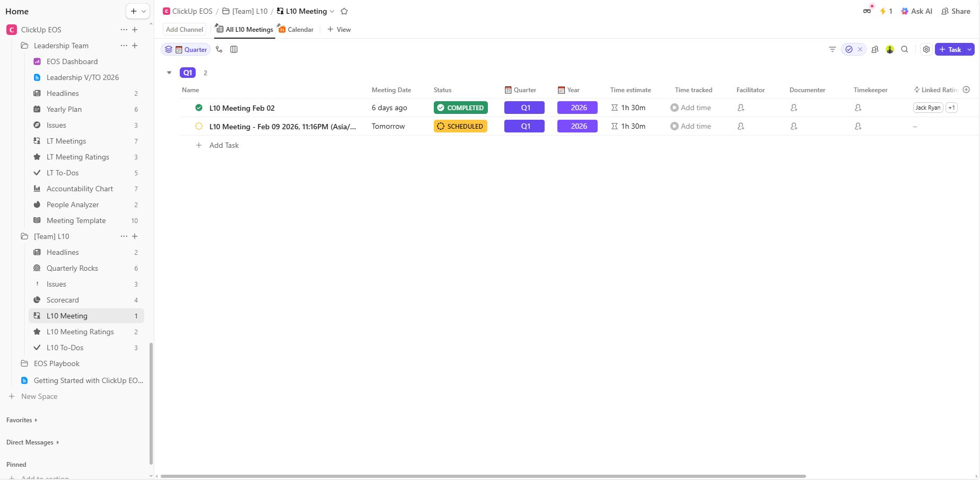Click the subtasks icon beside Quarter
Screen dimensions: 980x480
pyautogui.click(x=219, y=49)
